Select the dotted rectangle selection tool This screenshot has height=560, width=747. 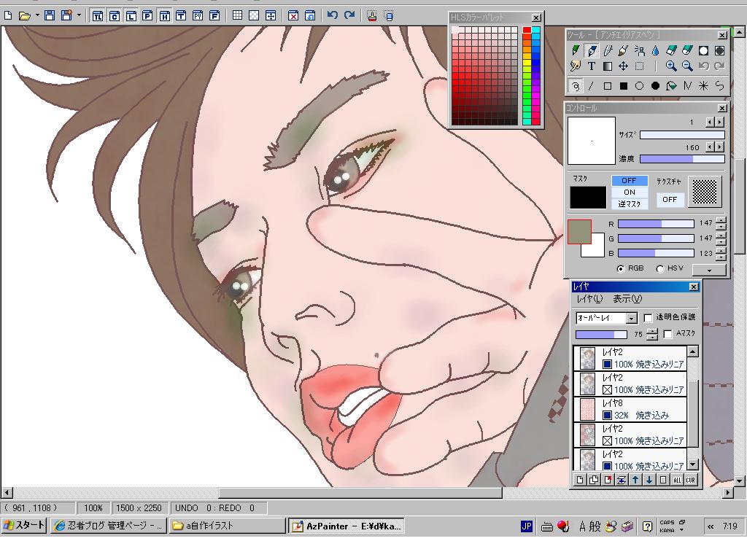[x=639, y=66]
